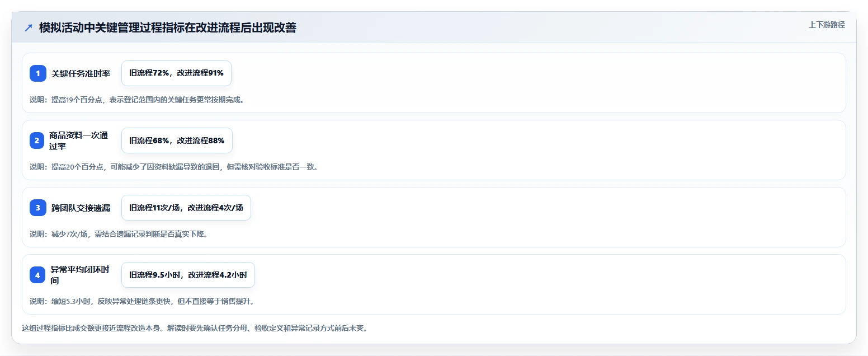Click the note 说明：减少7次/场
Image resolution: width=868 pixels, height=356 pixels.
[x=119, y=234]
